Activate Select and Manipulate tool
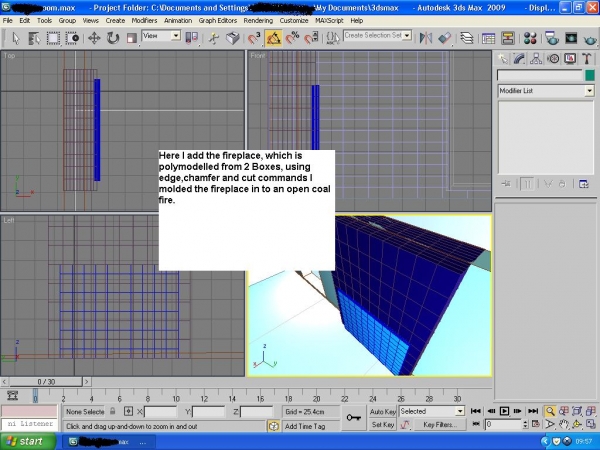The height and width of the screenshot is (450, 600). coord(214,38)
